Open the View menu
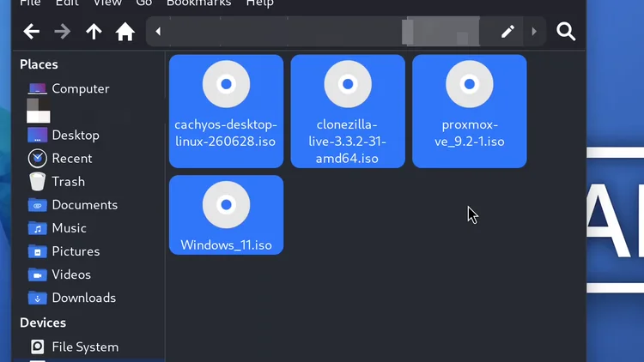 [x=107, y=3]
